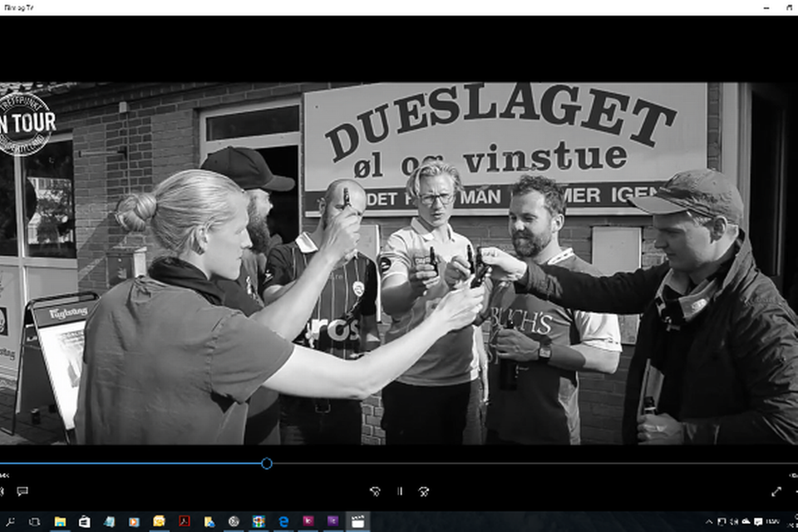Screen dimensions: 798x532
Task: Click unplayed part of progress bar
Action: click(532, 463)
